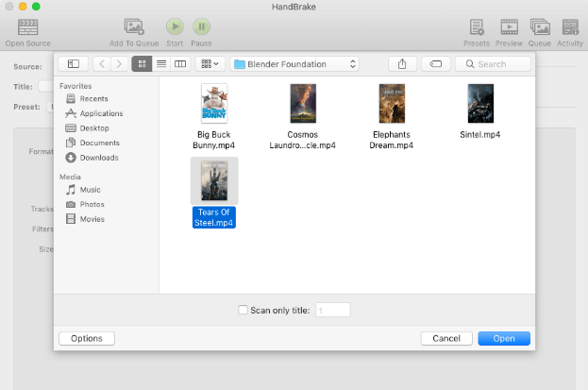Switch to icon view mode
Image resolution: width=588 pixels, height=390 pixels.
click(x=143, y=64)
